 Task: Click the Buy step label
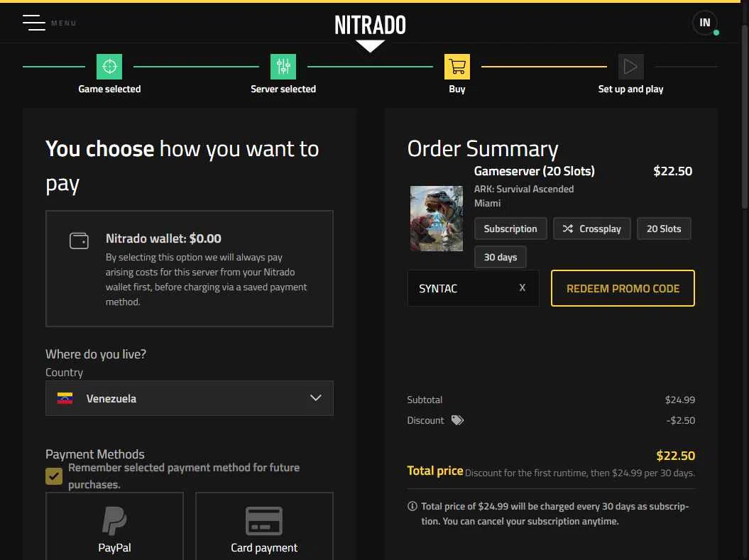(x=457, y=89)
